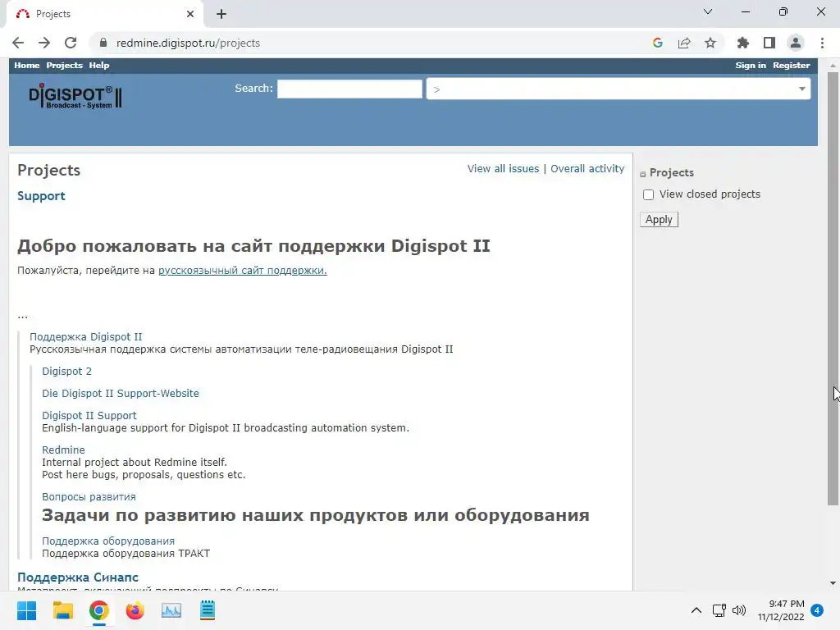This screenshot has height=630, width=840.
Task: Open the Windows Start menu
Action: pos(26,610)
